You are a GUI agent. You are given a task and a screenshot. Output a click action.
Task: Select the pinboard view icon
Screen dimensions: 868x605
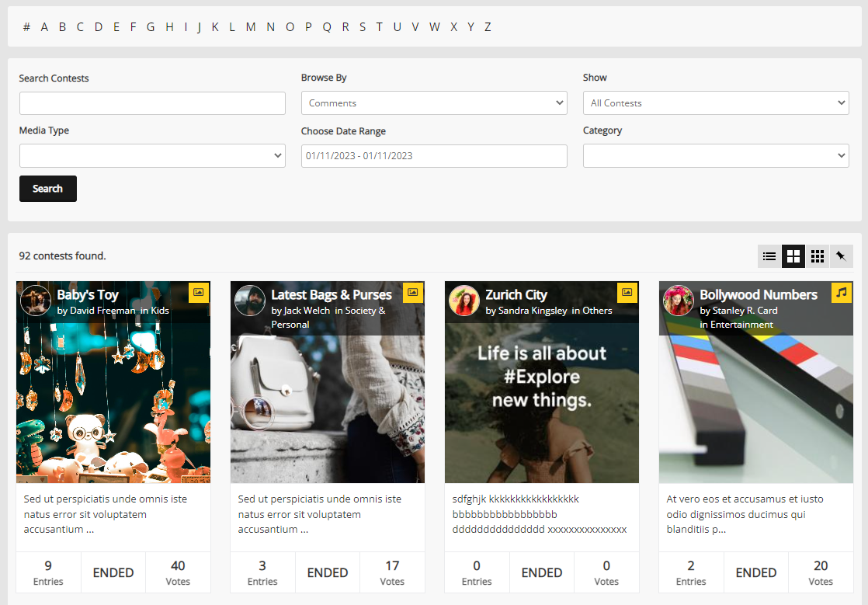pyautogui.click(x=841, y=256)
